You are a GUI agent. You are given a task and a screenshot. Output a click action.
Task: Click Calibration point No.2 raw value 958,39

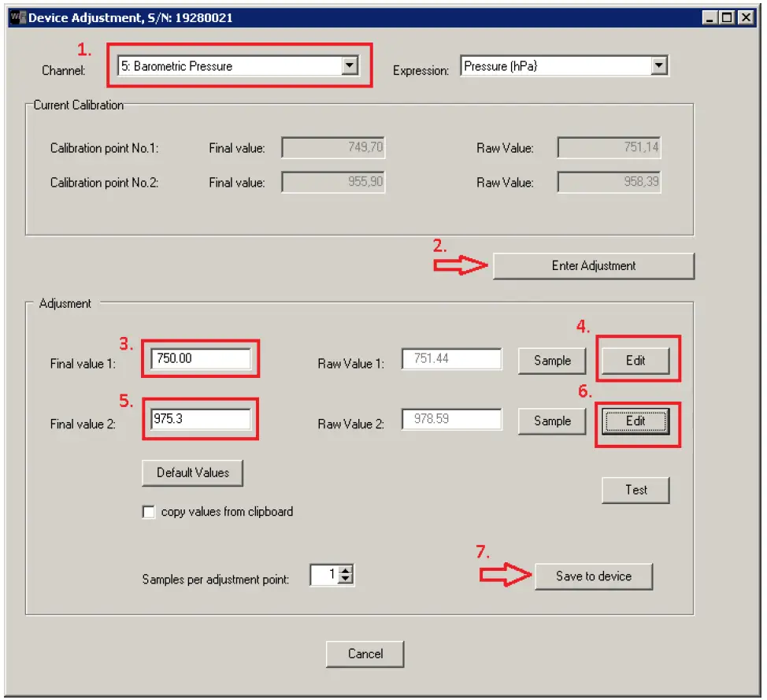(x=609, y=182)
